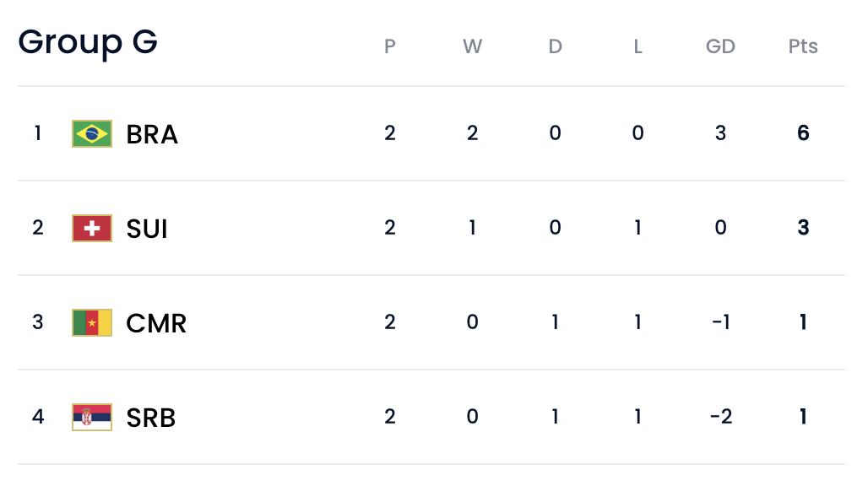Image resolution: width=868 pixels, height=486 pixels.
Task: Select the CMR team name
Action: coord(156,323)
